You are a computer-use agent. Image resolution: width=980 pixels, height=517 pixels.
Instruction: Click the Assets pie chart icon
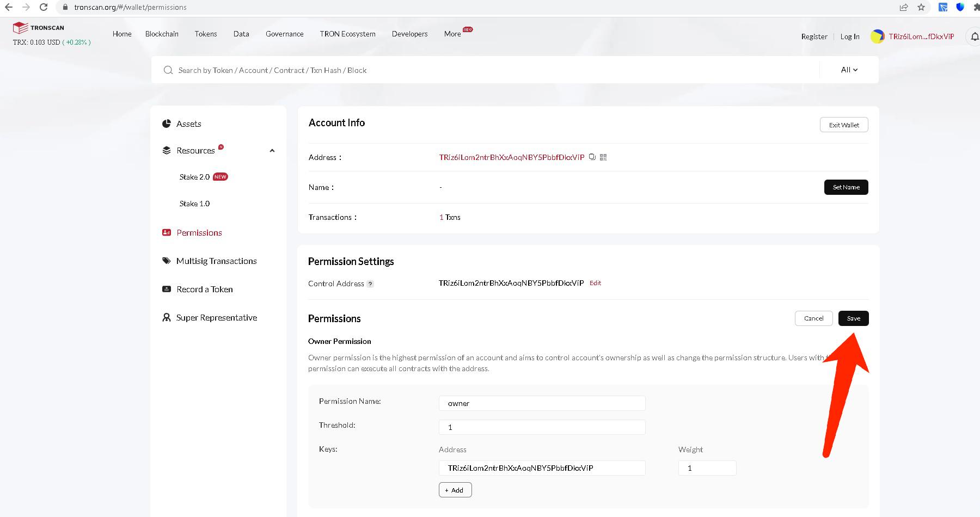point(167,124)
